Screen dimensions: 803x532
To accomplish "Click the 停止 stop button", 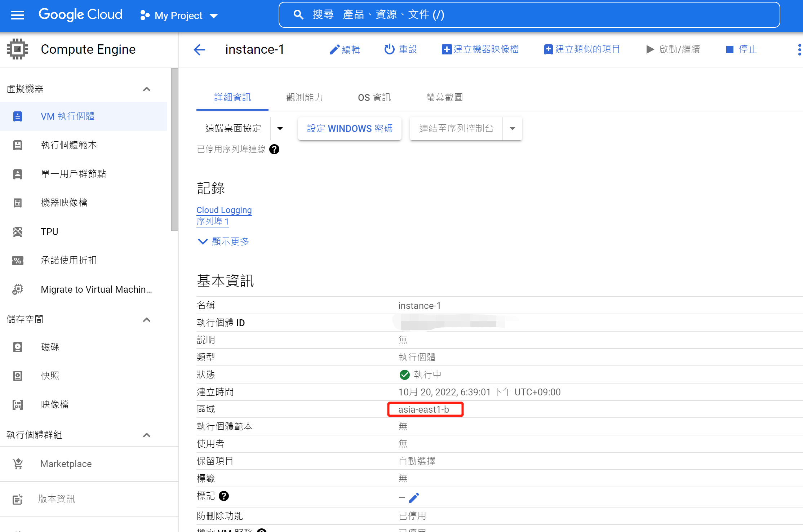I will 741,49.
